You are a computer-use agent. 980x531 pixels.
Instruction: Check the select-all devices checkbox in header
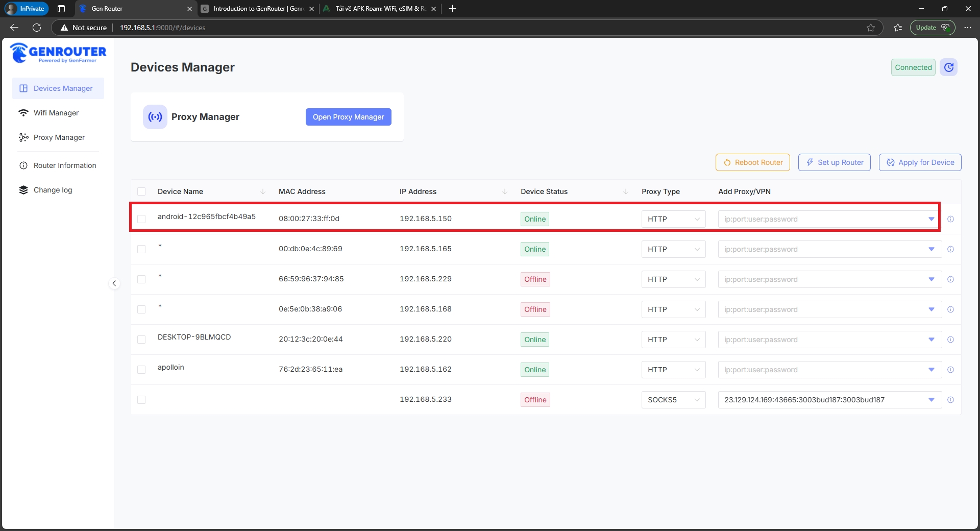tap(141, 191)
